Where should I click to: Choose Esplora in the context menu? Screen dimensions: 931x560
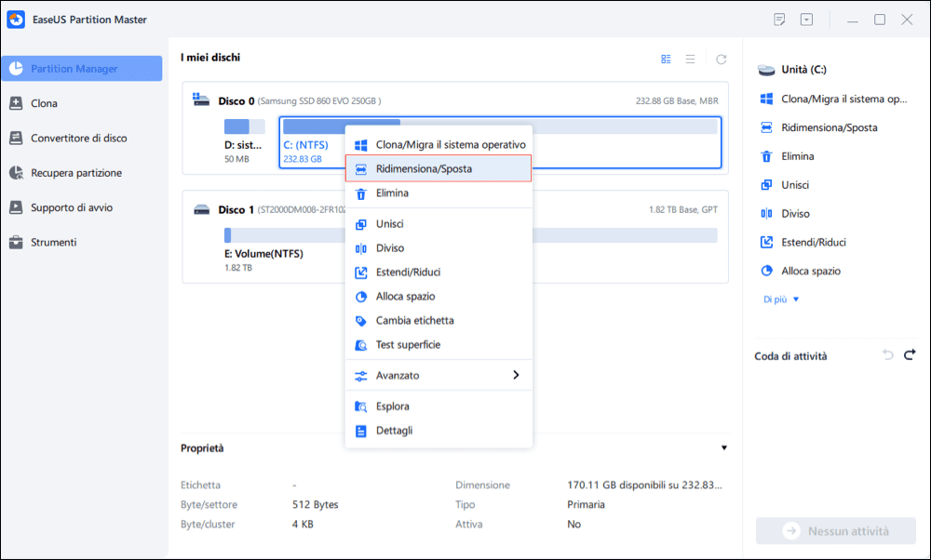coord(439,407)
